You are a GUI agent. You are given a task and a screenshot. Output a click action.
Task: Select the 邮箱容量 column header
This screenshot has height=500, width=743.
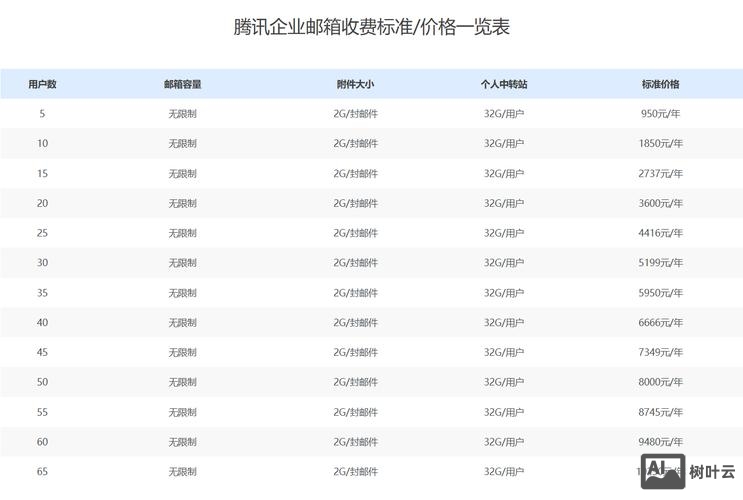[x=182, y=84]
